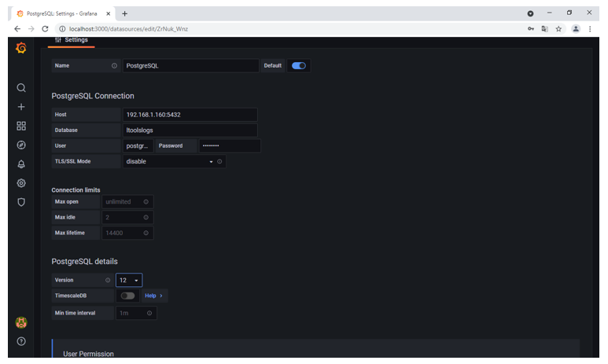608x364 pixels.
Task: Click the Max open input field
Action: (x=127, y=202)
